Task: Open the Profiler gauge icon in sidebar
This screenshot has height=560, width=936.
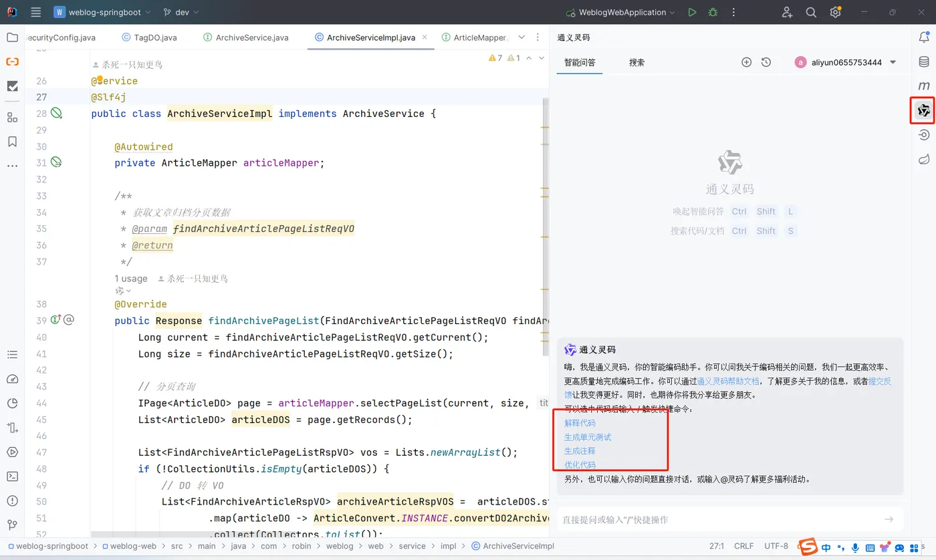Action: point(12,379)
